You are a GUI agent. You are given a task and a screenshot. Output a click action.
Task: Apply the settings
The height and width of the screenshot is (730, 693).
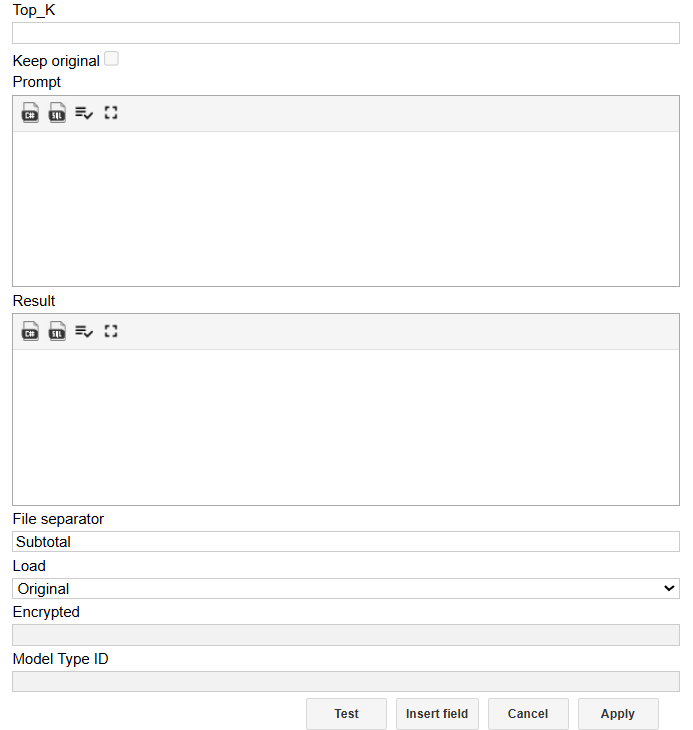pyautogui.click(x=618, y=714)
